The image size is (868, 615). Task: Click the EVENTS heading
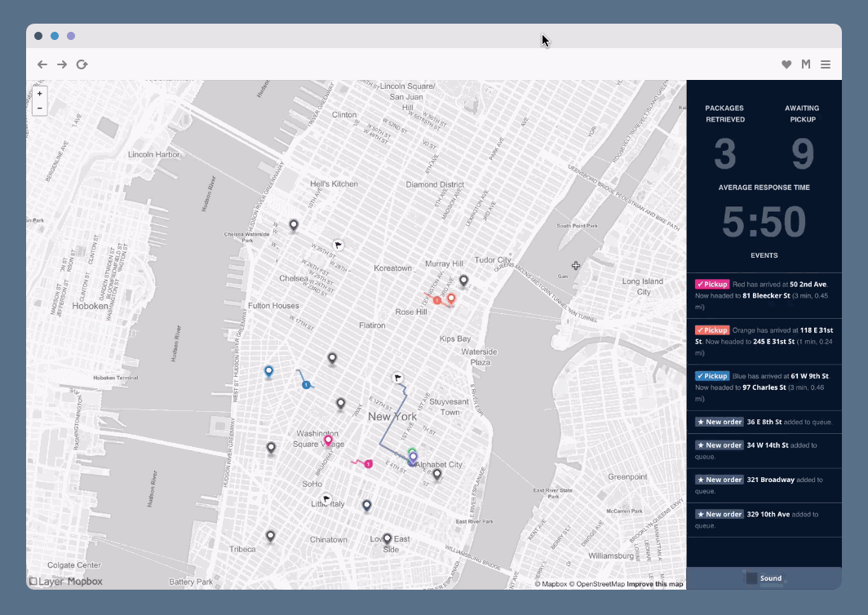[764, 256]
